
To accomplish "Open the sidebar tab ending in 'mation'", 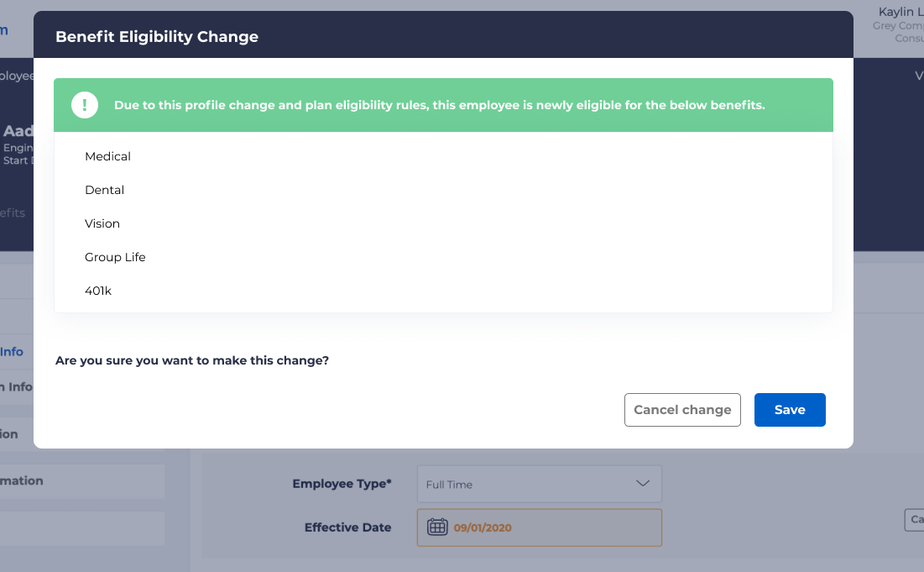I will pyautogui.click(x=22, y=481).
